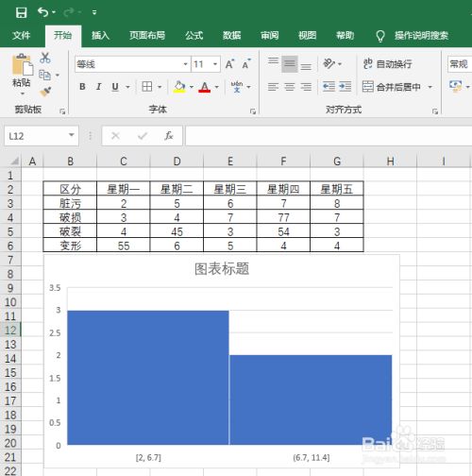Switch to the 公式 ribbon tab
Image resolution: width=472 pixels, height=476 pixels.
(194, 35)
